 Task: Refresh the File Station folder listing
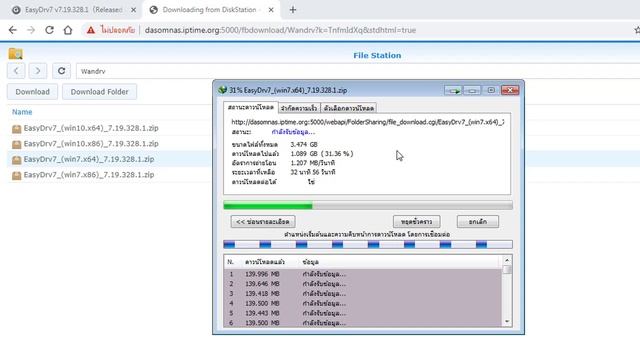click(x=61, y=71)
